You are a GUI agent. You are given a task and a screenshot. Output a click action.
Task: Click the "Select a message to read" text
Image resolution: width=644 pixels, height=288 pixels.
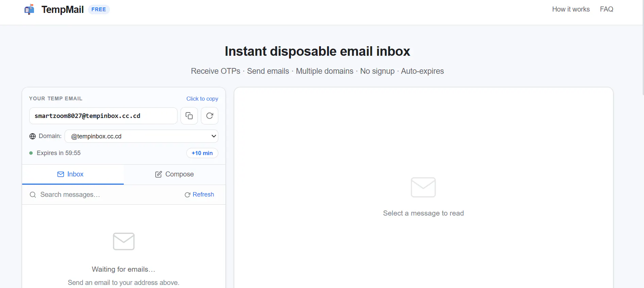[x=423, y=213]
